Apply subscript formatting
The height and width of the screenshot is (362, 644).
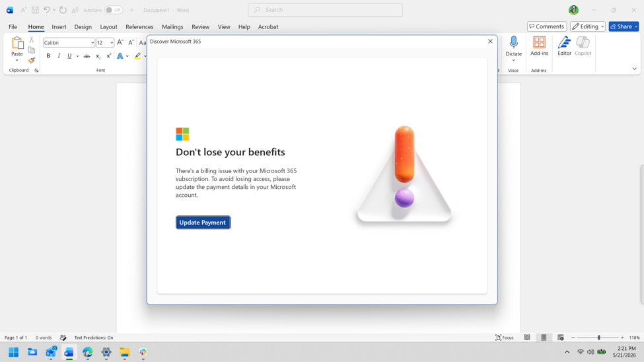(98, 56)
